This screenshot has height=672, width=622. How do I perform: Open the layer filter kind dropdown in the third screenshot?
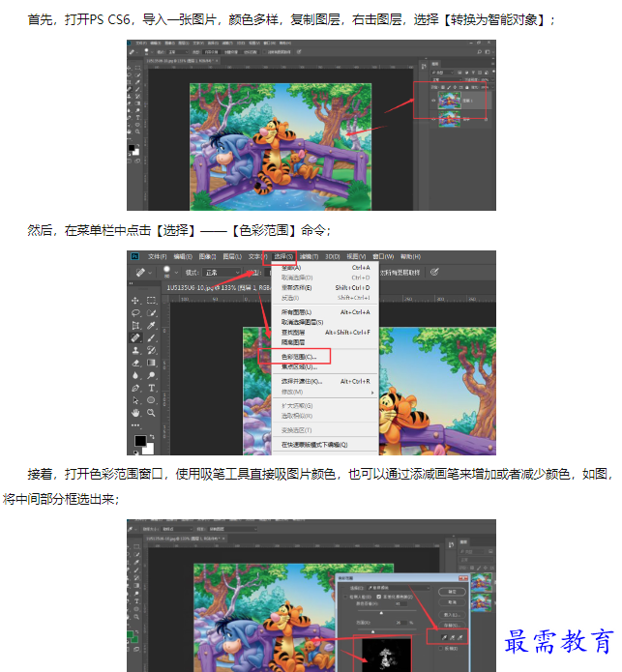(473, 551)
